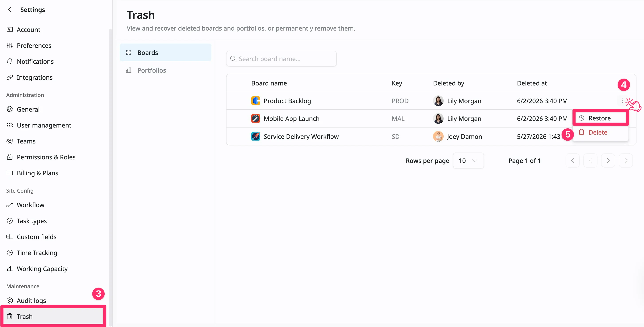
Task: Click the Deleted by column header
Action: (x=449, y=83)
